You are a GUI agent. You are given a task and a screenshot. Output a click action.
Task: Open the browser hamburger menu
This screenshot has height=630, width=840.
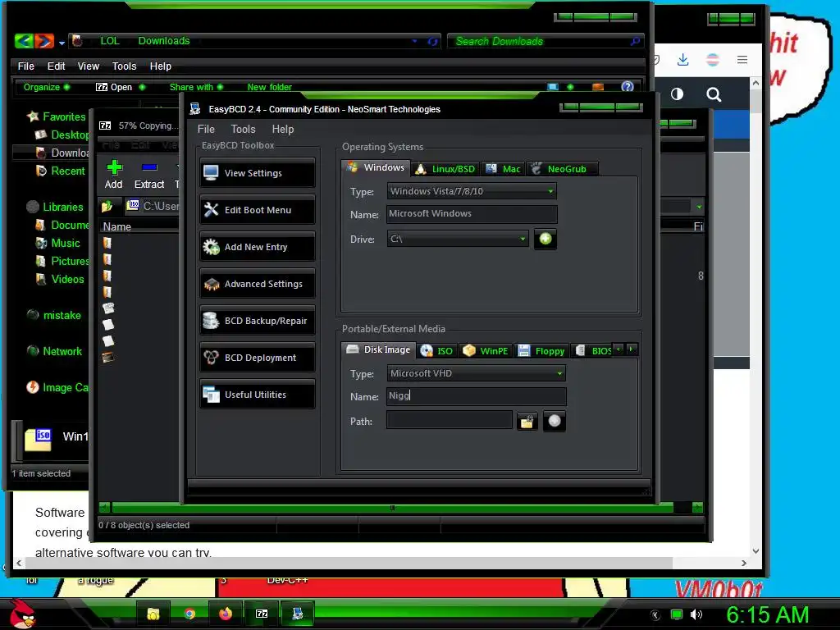point(742,59)
